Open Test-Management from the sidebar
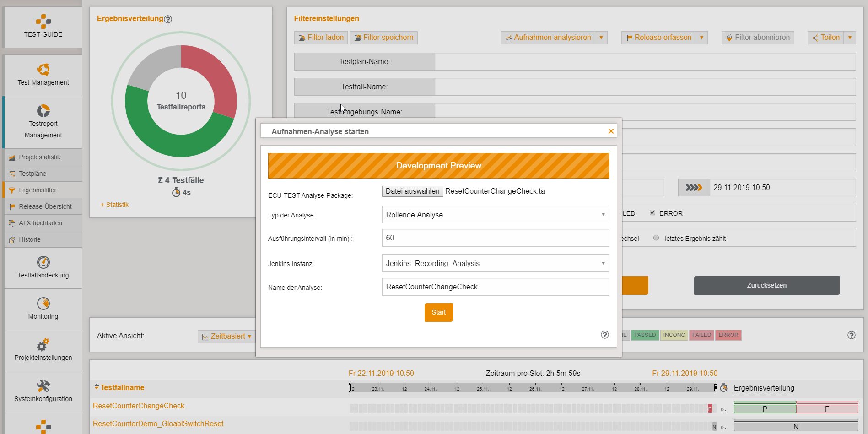The height and width of the screenshot is (434, 868). [43, 70]
